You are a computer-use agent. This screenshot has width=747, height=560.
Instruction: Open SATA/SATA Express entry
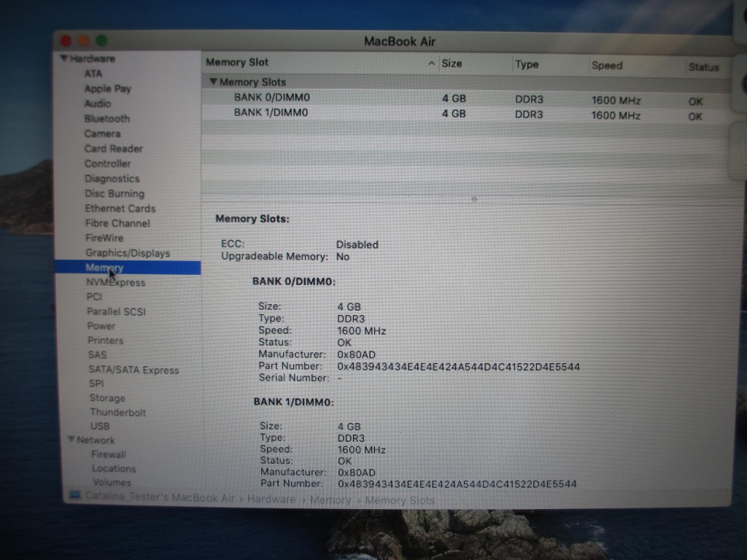pyautogui.click(x=134, y=370)
